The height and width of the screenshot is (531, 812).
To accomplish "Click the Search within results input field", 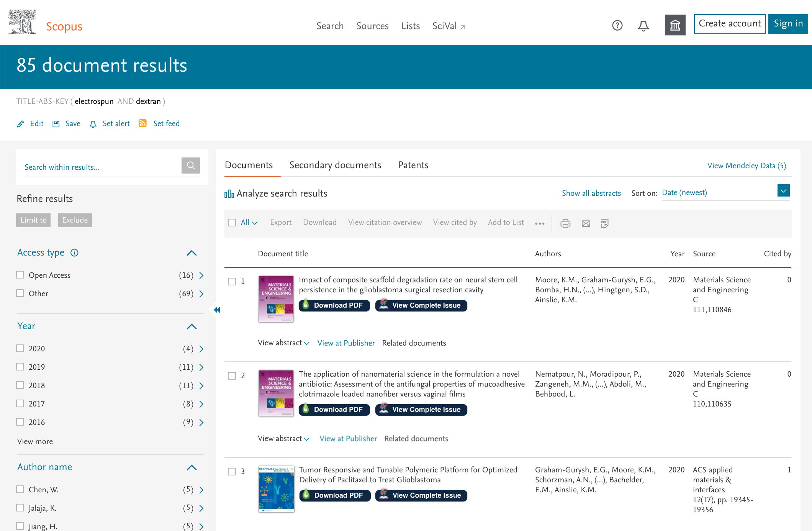I will point(103,167).
